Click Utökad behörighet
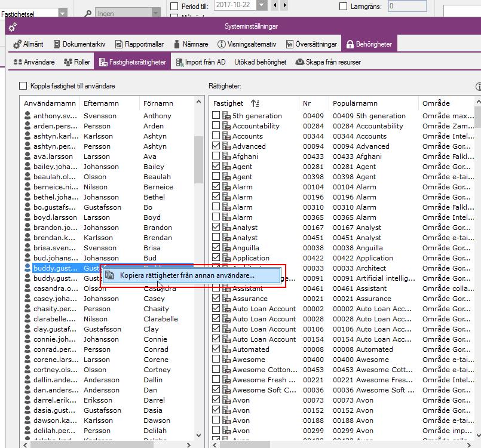 (x=260, y=62)
